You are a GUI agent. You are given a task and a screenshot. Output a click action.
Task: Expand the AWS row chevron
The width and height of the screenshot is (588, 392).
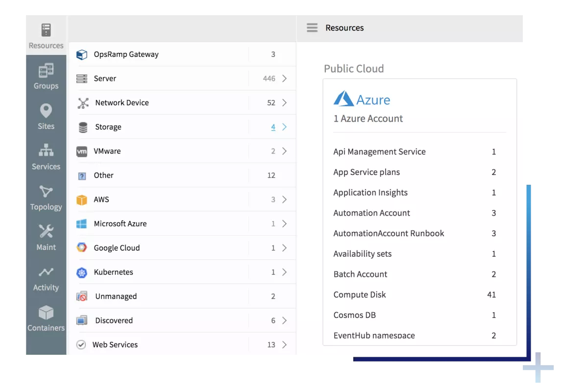(x=285, y=199)
